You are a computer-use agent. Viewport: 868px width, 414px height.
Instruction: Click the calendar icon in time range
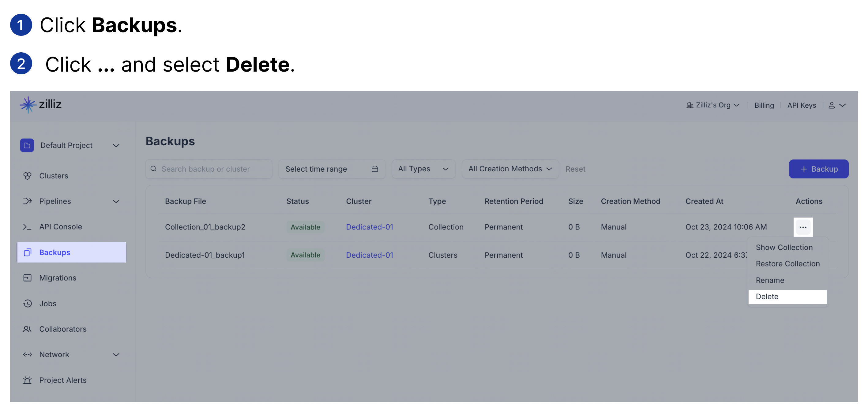(x=375, y=169)
